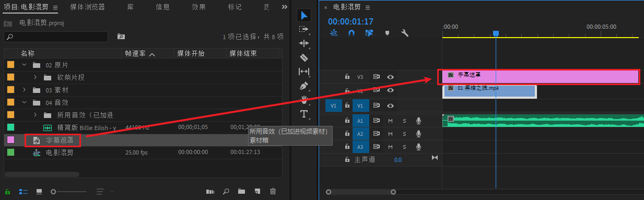
Task: Toggle Linked Selection in timeline
Action: [369, 33]
